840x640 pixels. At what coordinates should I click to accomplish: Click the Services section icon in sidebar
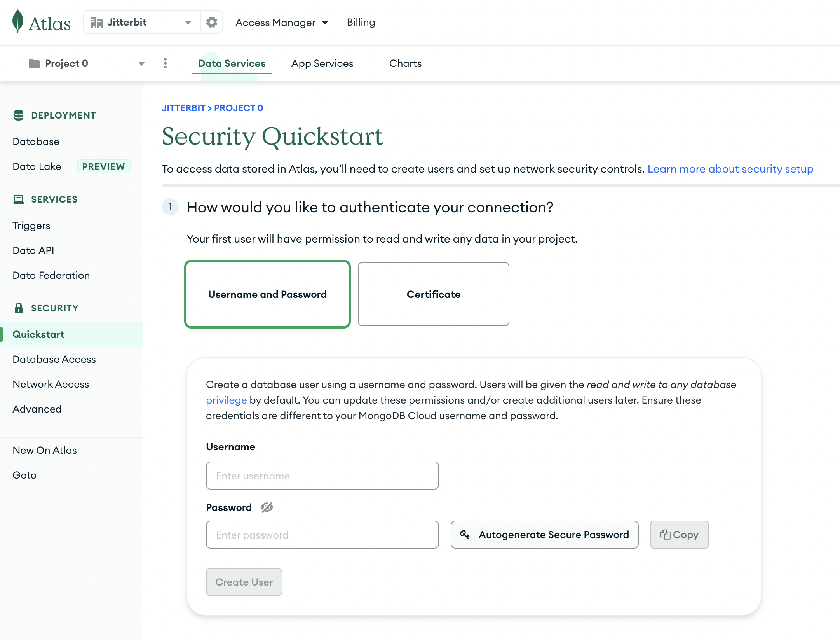(x=19, y=199)
